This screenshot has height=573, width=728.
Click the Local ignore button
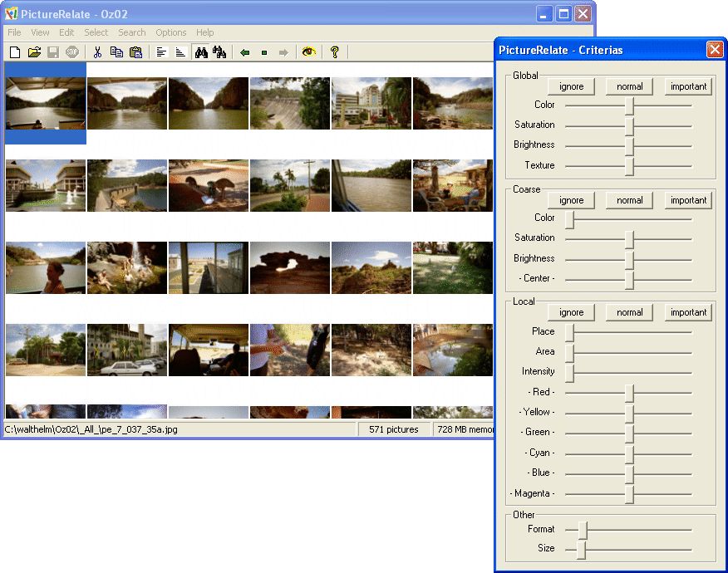(570, 312)
